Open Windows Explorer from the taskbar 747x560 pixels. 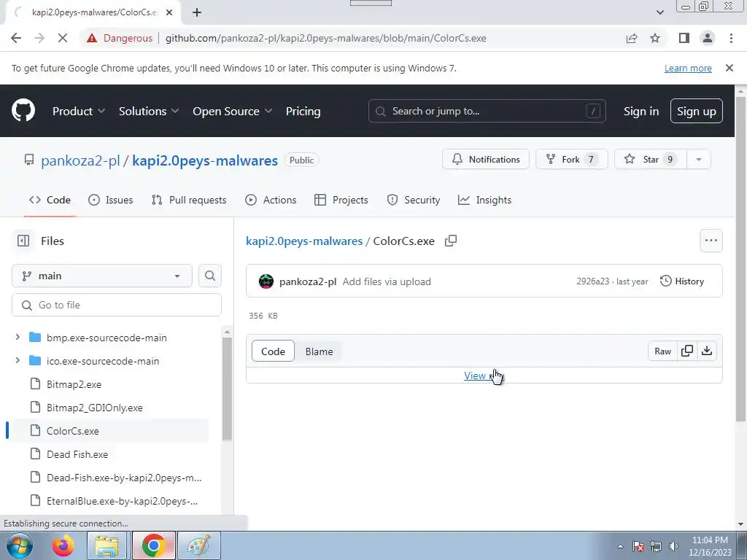(x=107, y=545)
